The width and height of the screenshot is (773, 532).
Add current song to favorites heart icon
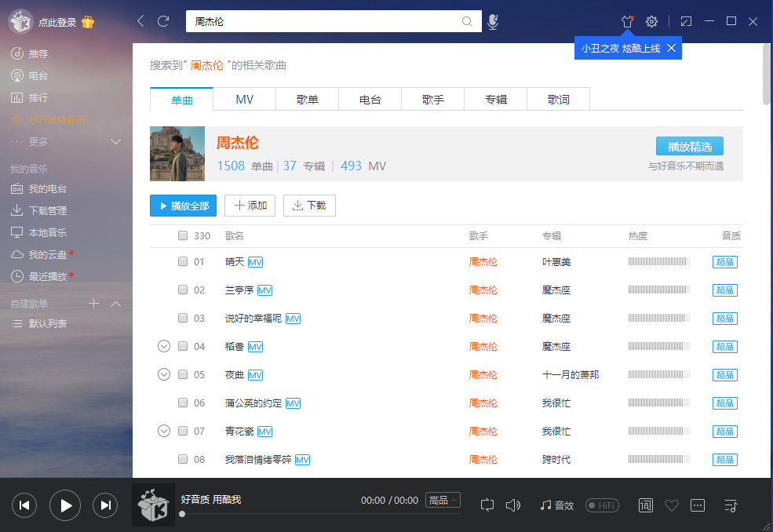(671, 505)
